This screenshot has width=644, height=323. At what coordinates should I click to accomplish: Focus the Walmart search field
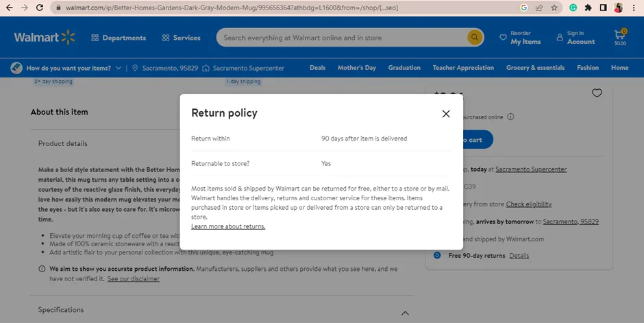343,38
